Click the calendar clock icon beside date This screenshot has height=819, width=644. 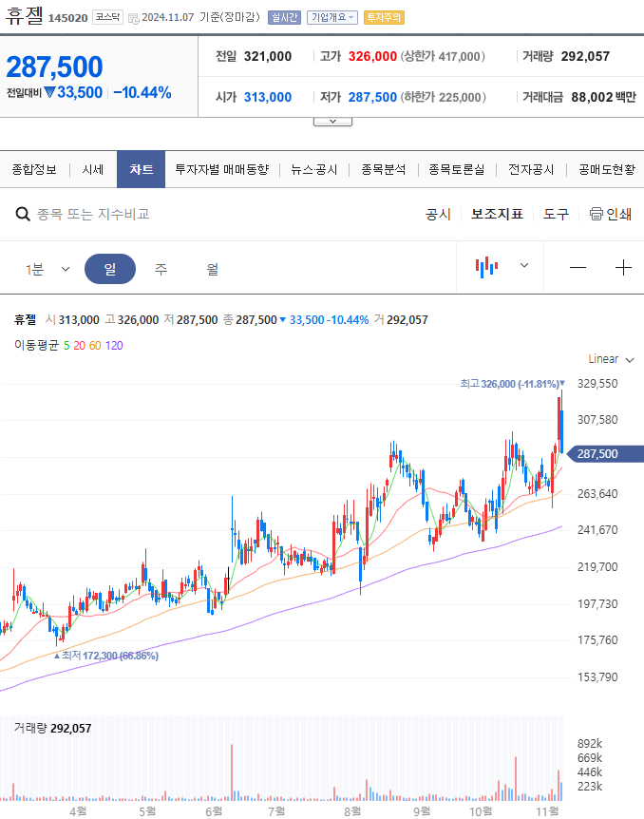[134, 18]
